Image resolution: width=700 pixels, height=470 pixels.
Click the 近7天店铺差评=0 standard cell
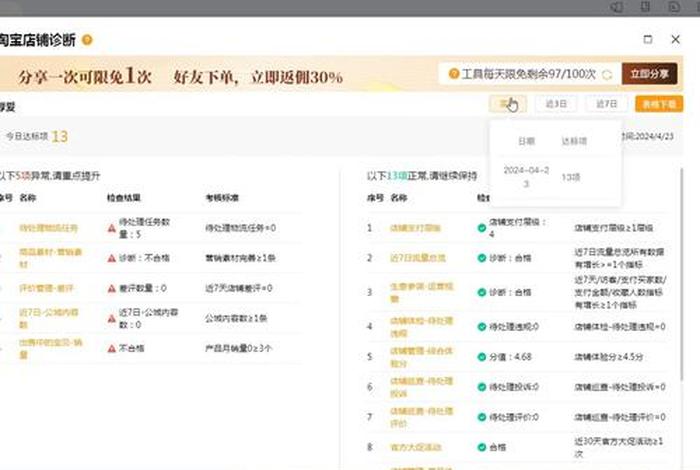pos(239,288)
